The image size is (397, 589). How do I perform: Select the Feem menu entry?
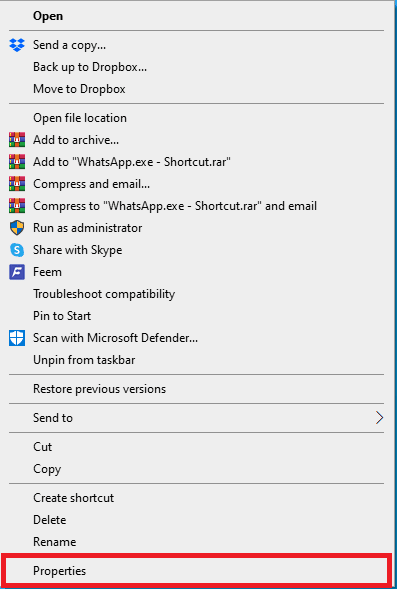pyautogui.click(x=196, y=272)
